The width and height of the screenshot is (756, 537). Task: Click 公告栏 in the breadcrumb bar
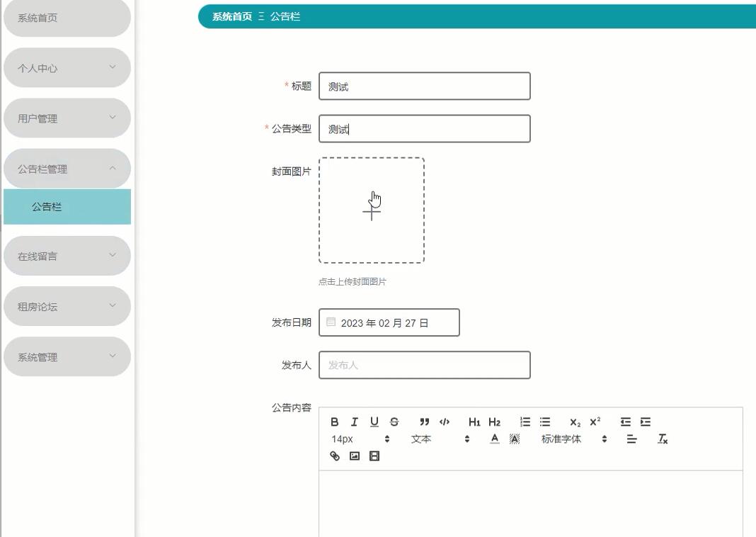(x=285, y=16)
